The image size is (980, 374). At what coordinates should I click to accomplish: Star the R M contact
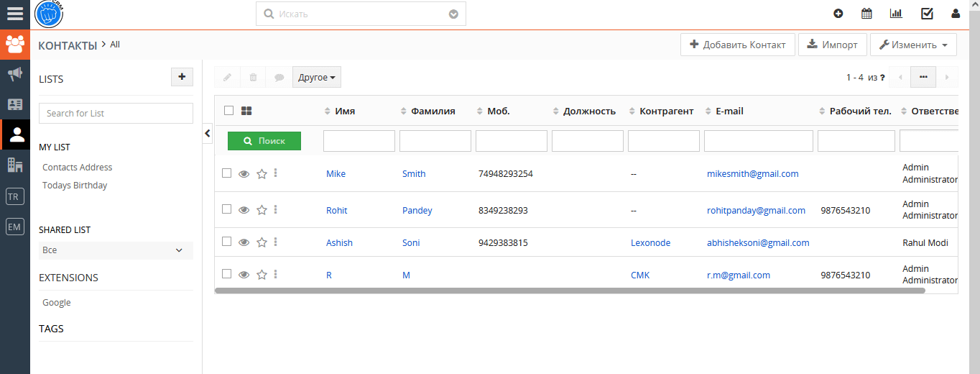tap(262, 275)
